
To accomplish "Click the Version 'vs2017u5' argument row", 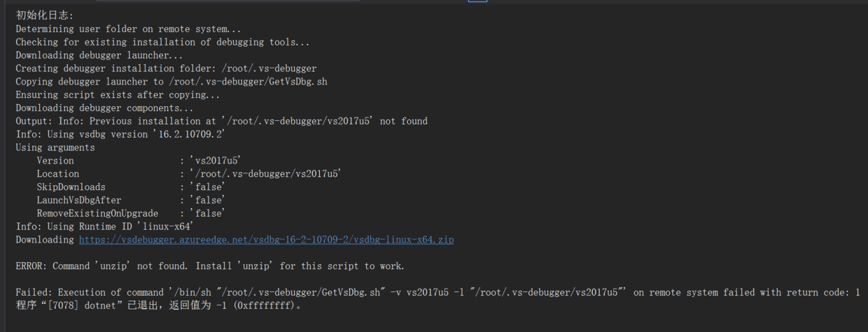I will pos(139,161).
